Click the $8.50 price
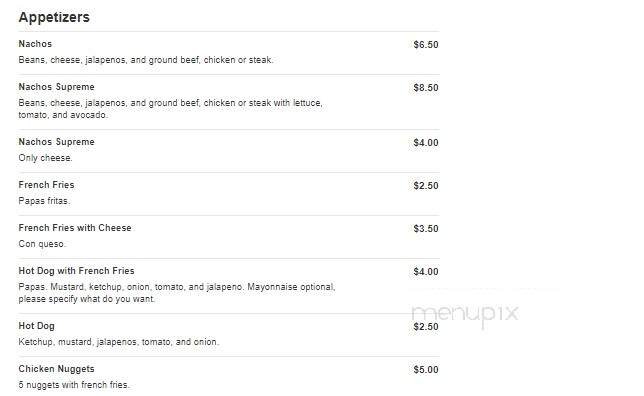The width and height of the screenshot is (644, 396). click(x=426, y=87)
